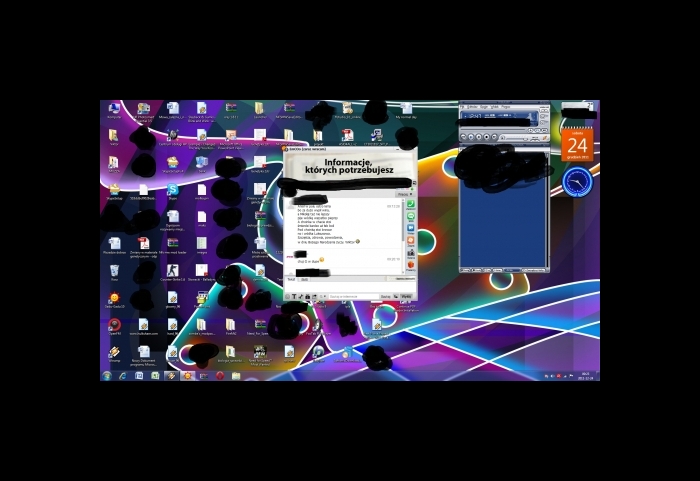Click the calendar gadget showing 24
700x481 pixels.
tap(577, 144)
